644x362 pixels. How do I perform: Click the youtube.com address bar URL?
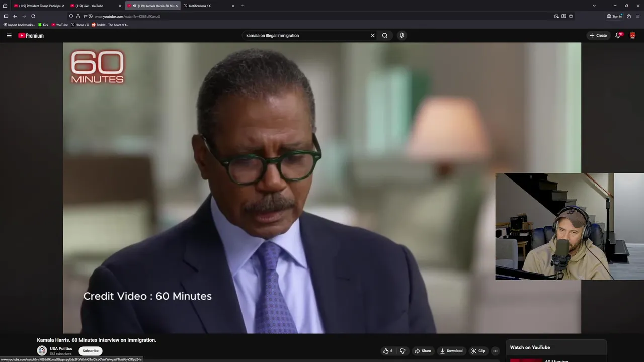127,16
